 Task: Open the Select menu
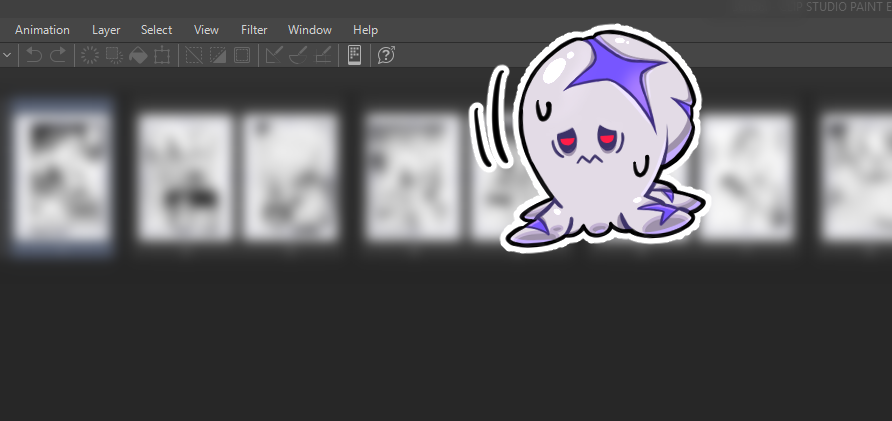(156, 30)
